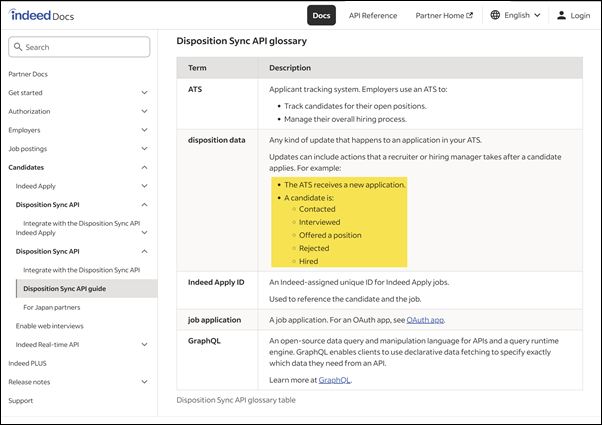Click the globe language icon

click(x=495, y=16)
